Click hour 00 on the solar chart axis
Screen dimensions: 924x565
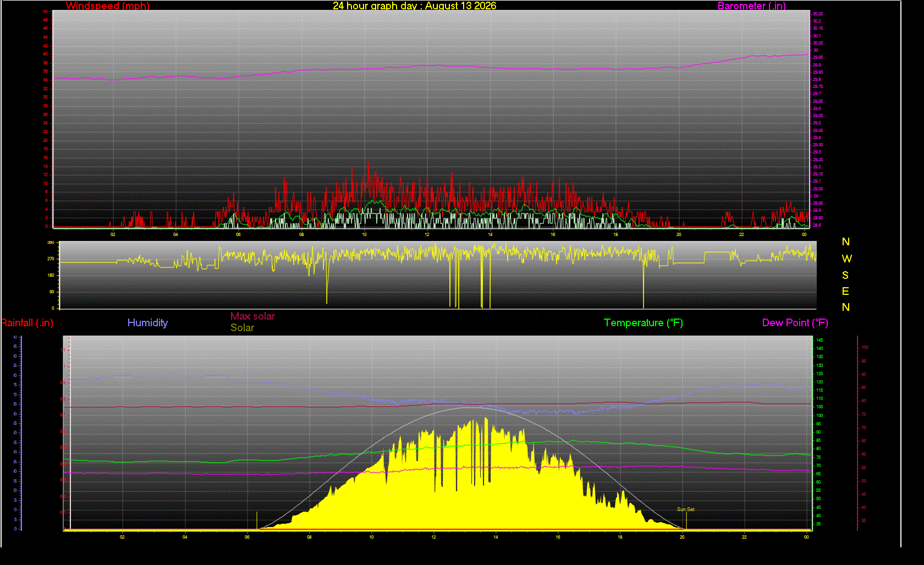[806, 537]
